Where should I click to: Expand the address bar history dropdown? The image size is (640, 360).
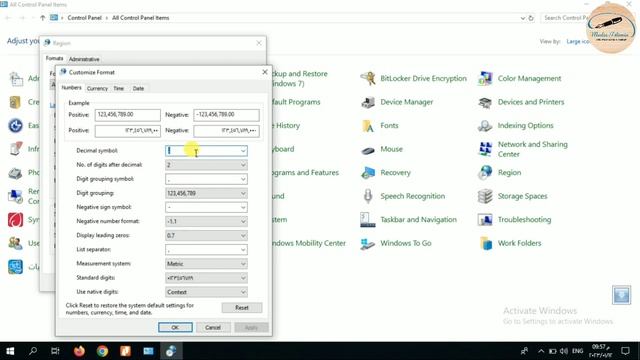pos(522,18)
